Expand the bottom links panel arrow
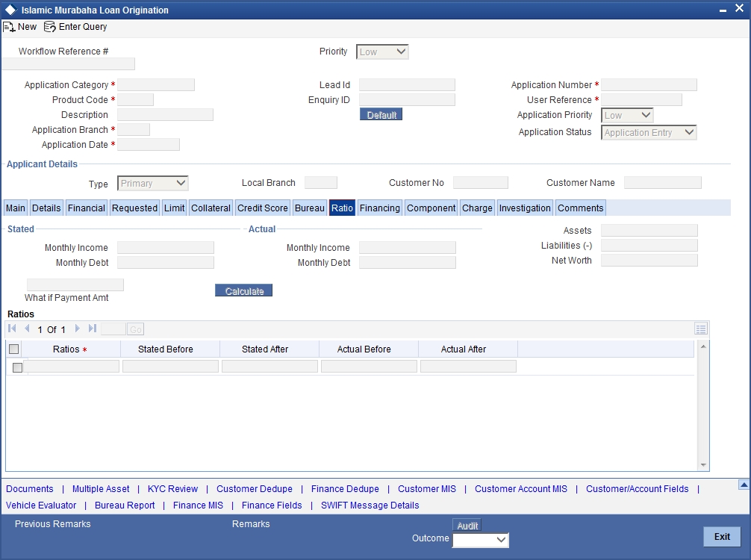The image size is (751, 560). pos(744,485)
